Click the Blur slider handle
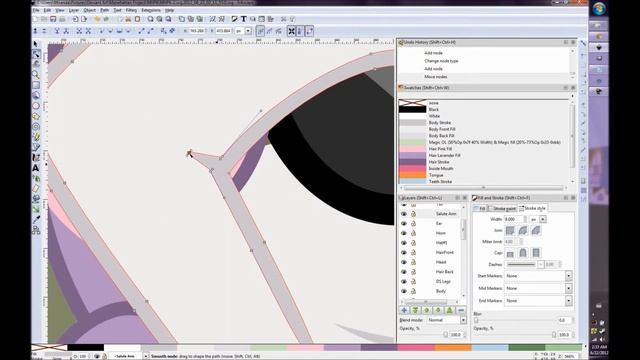The width and height of the screenshot is (640, 360). point(476,320)
